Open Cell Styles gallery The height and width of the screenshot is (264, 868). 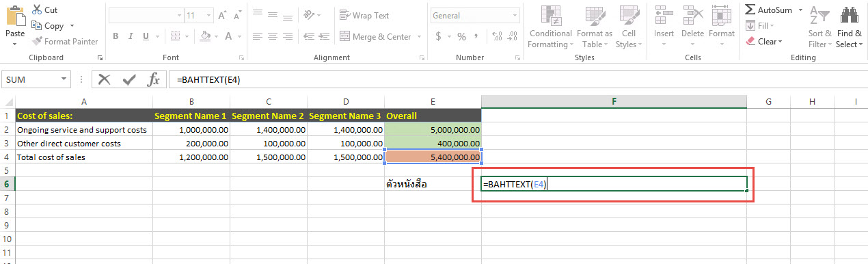click(628, 27)
